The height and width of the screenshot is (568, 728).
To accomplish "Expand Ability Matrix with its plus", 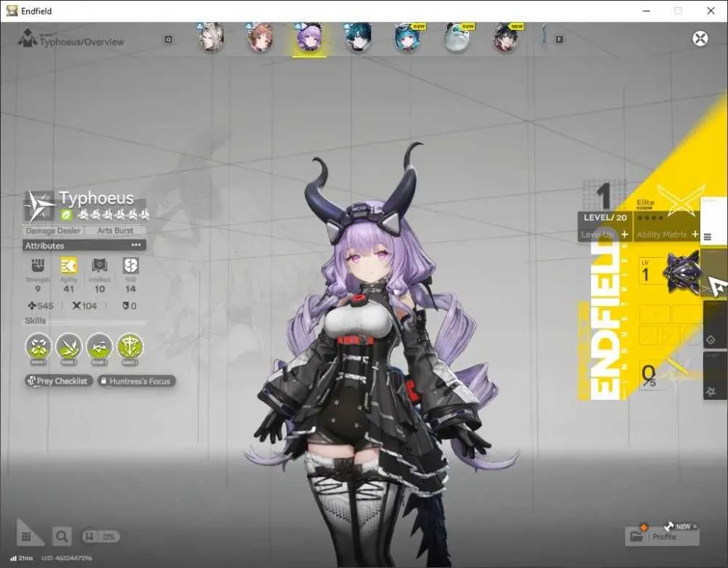I will pyautogui.click(x=695, y=234).
